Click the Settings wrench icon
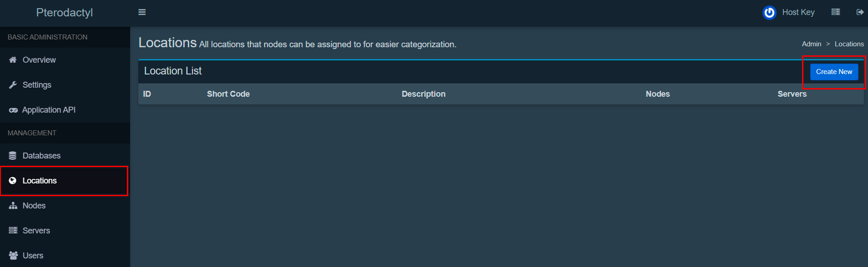This screenshot has width=868, height=267. [x=13, y=85]
